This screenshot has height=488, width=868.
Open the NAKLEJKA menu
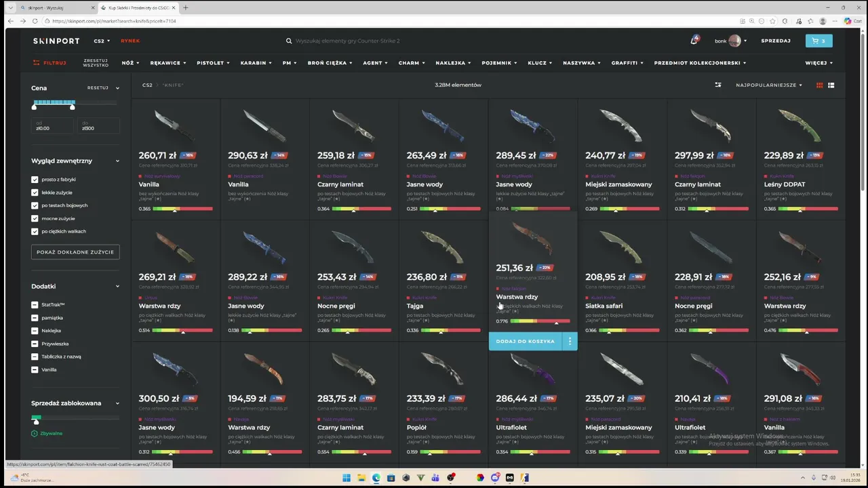453,62
